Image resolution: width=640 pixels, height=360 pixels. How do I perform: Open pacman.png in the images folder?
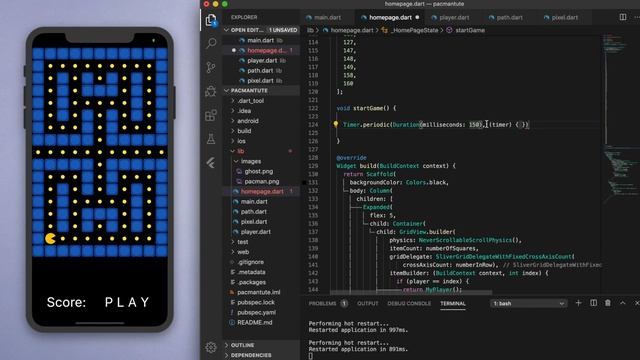pos(261,181)
